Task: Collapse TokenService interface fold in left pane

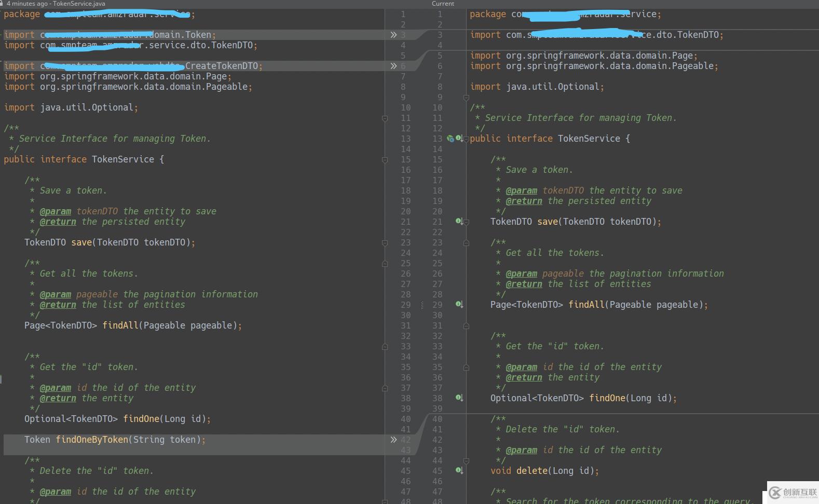Action: coord(385,160)
